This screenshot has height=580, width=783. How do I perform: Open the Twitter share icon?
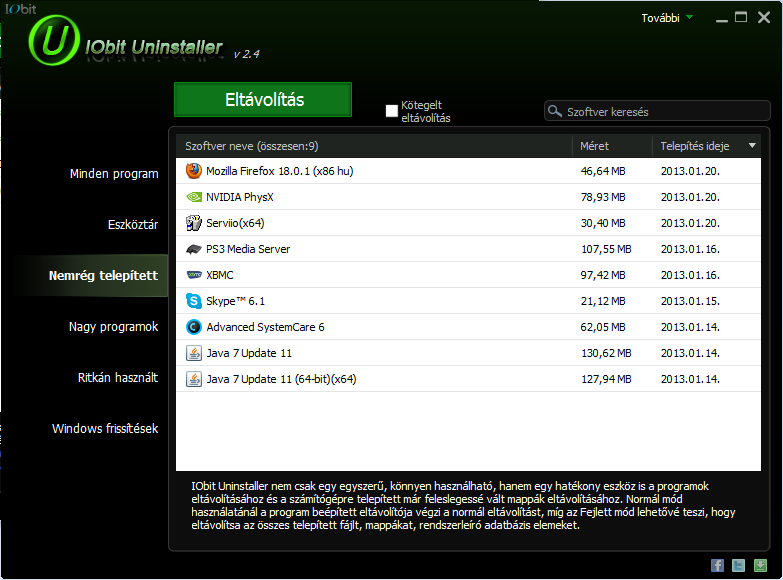pyautogui.click(x=739, y=565)
